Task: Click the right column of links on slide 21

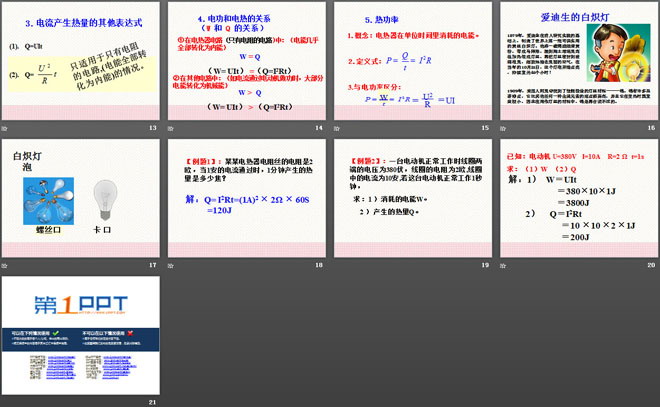Action: pyautogui.click(x=117, y=364)
